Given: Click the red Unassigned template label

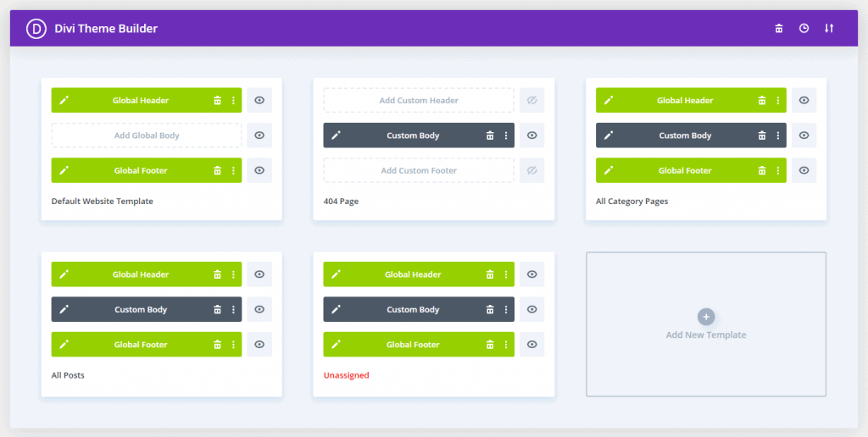Looking at the screenshot, I should pyautogui.click(x=346, y=375).
